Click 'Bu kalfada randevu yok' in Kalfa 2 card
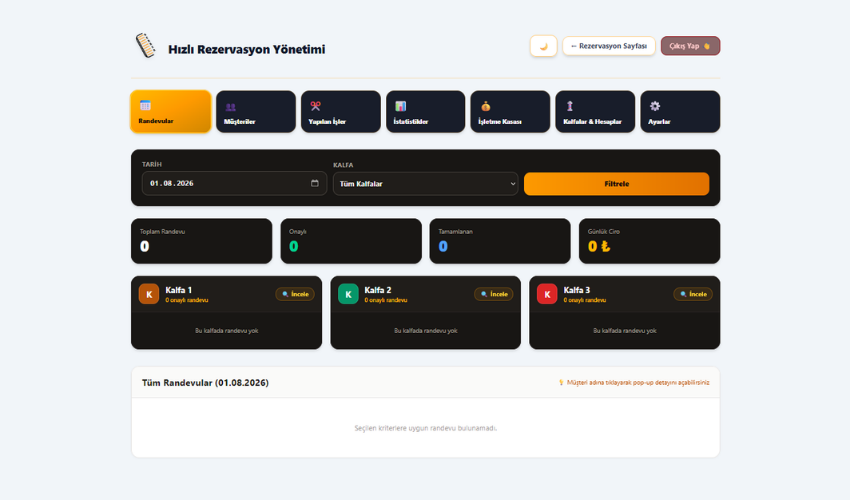850x500 pixels. [426, 330]
